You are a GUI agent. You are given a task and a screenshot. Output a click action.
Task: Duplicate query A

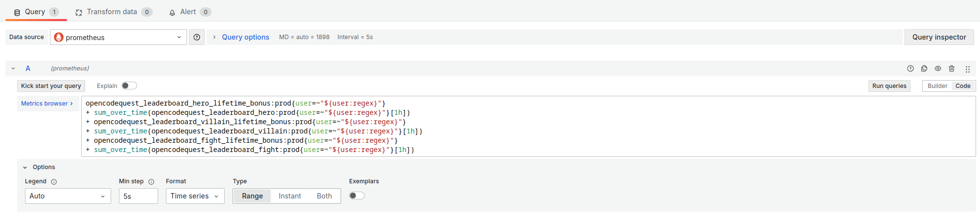[924, 68]
